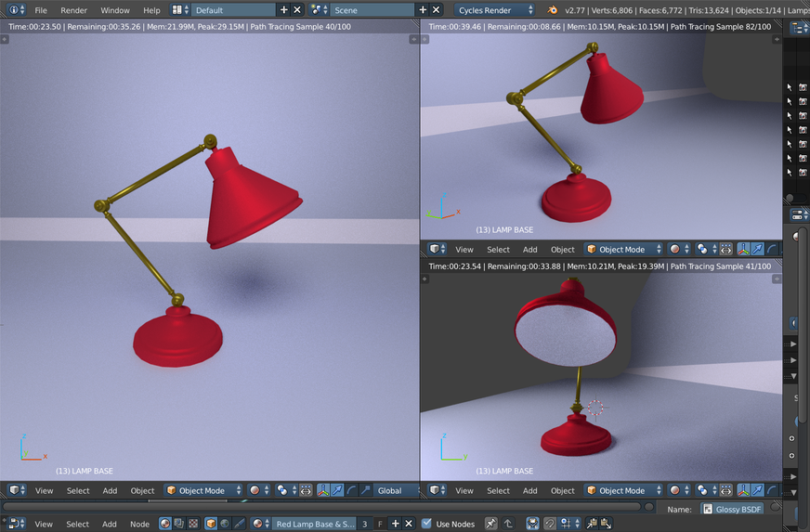The image size is (810, 532).
Task: Toggle fake user F for Red Lamp material
Action: [379, 524]
